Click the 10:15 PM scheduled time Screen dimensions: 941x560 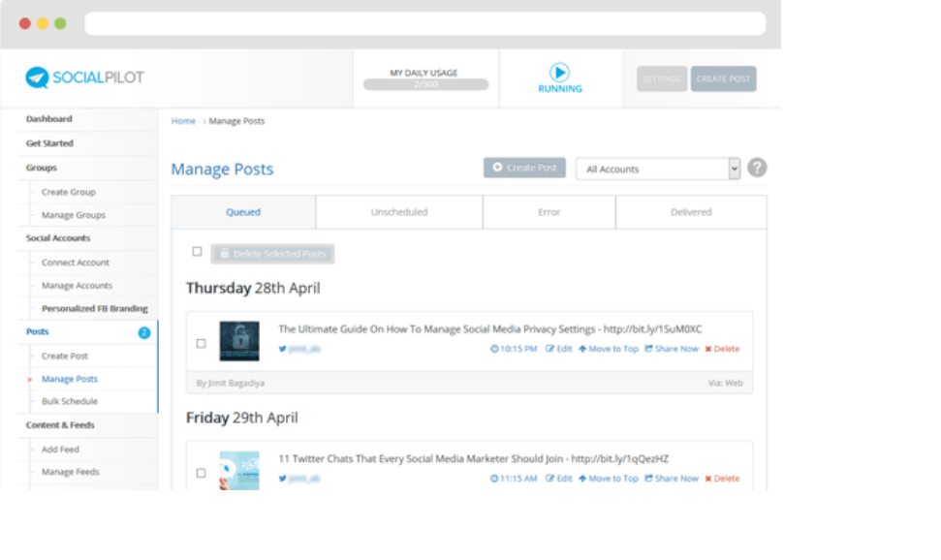tap(514, 349)
